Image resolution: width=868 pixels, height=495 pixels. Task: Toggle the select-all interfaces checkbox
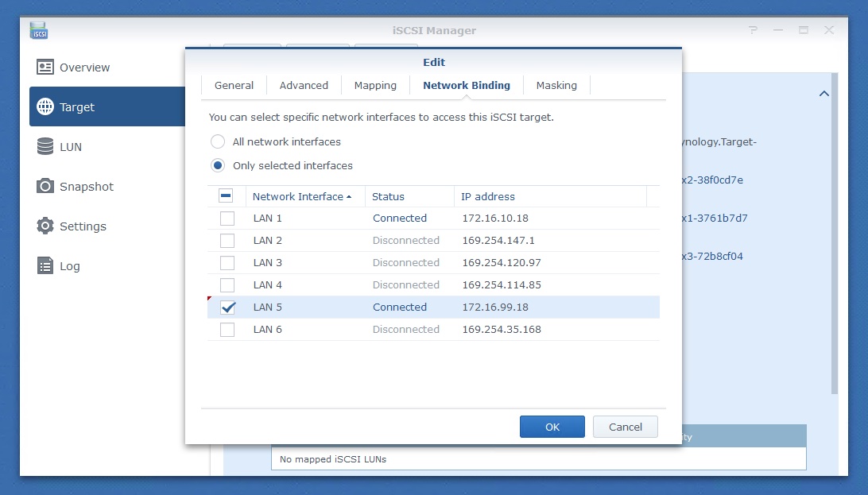click(x=227, y=195)
